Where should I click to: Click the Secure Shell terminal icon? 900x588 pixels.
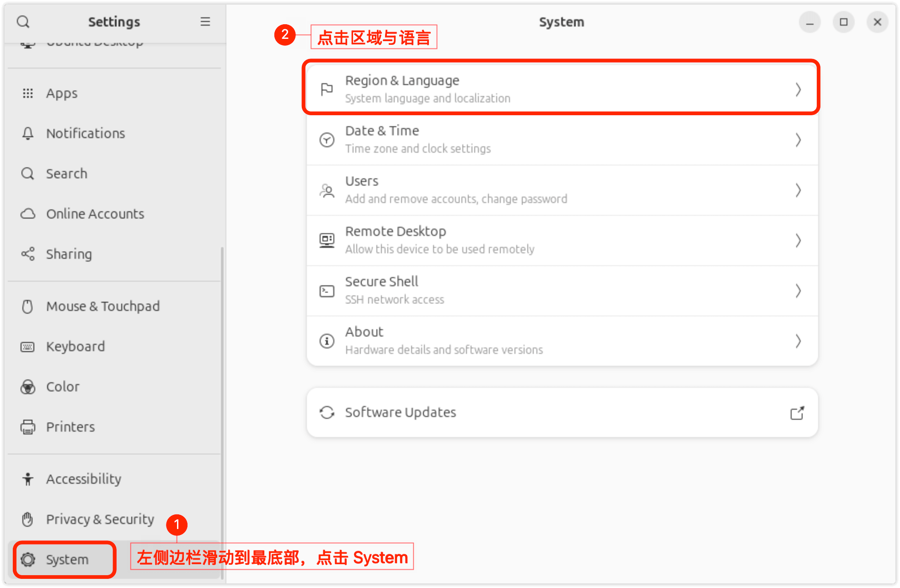tap(327, 291)
